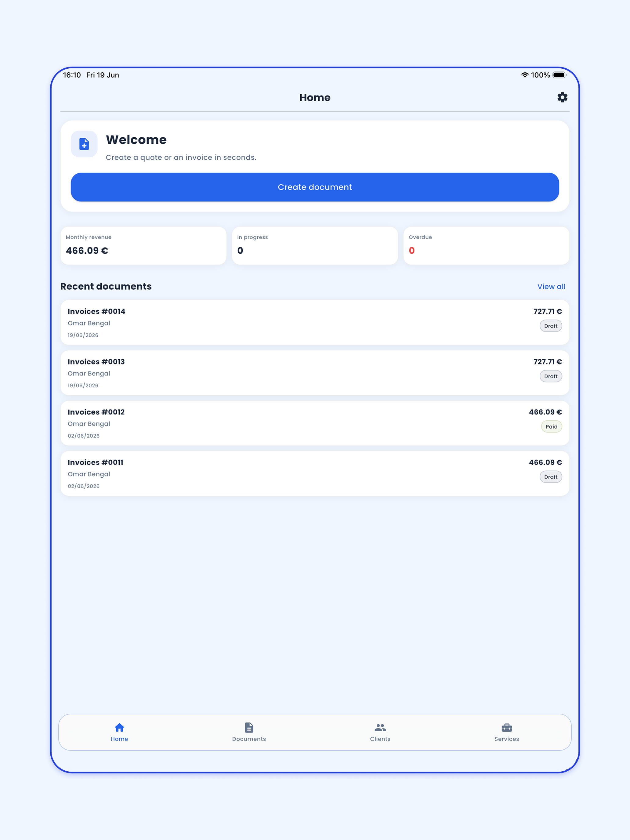Click the 466.09 € amount on Invoices #0011

click(x=545, y=462)
